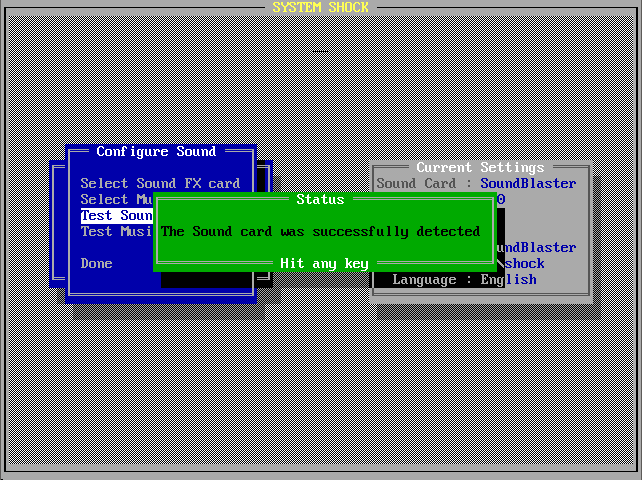Click the 'Current Settings' panel title

coord(480,167)
